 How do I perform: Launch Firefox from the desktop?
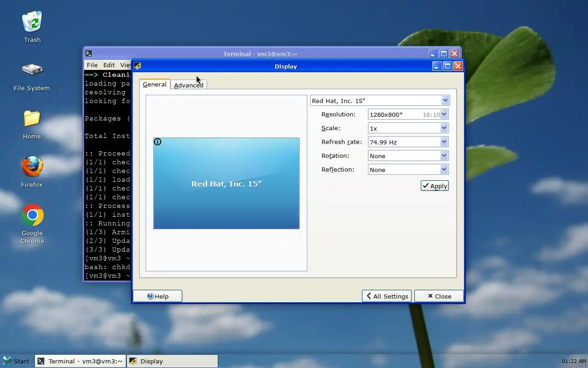click(x=32, y=172)
